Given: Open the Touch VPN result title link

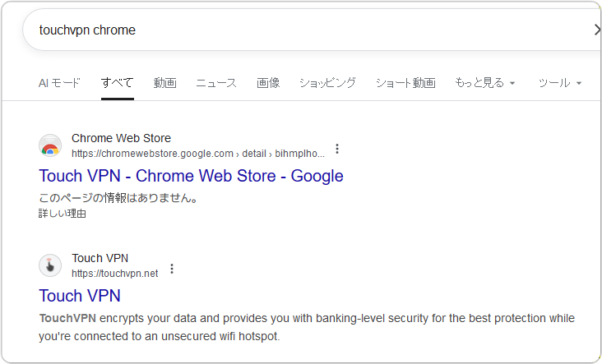Looking at the screenshot, I should pos(80,296).
